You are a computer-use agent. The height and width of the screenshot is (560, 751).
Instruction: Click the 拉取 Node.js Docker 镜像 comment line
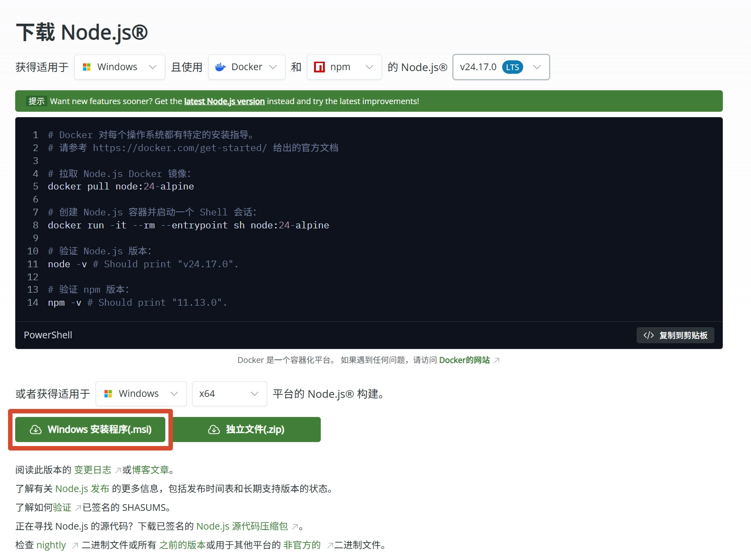point(120,174)
